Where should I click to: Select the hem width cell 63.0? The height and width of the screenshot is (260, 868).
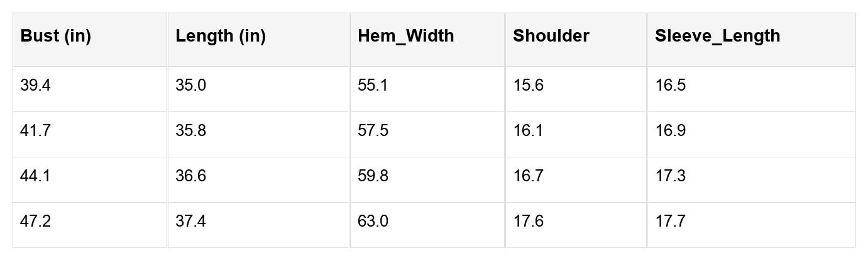[x=373, y=222]
